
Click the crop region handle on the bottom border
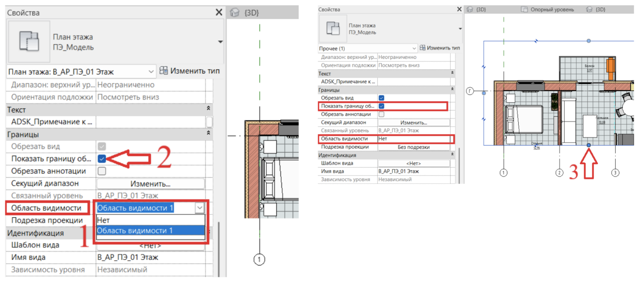point(589,145)
